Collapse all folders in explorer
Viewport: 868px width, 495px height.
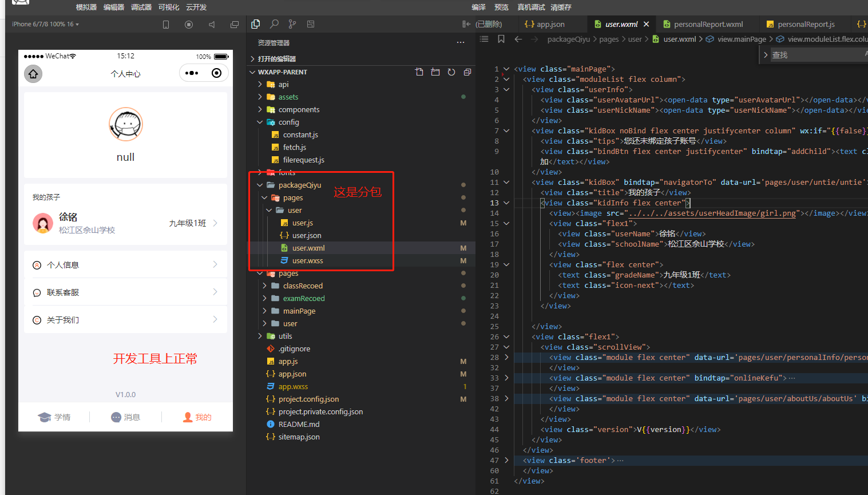pyautogui.click(x=467, y=72)
